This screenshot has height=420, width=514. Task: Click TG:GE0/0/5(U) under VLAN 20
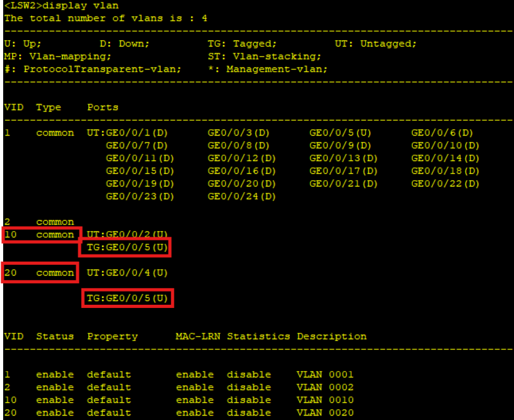[x=127, y=298]
